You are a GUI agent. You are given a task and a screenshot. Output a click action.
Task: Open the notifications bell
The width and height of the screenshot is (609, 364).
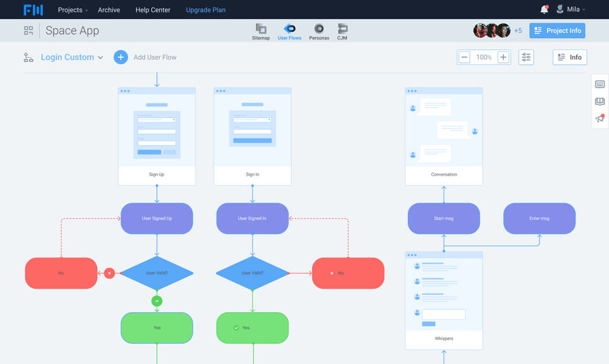tap(544, 10)
